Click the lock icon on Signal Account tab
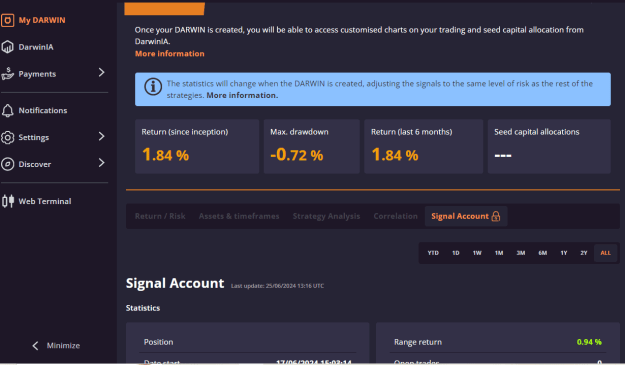Image resolution: width=625 pixels, height=365 pixels. (496, 216)
